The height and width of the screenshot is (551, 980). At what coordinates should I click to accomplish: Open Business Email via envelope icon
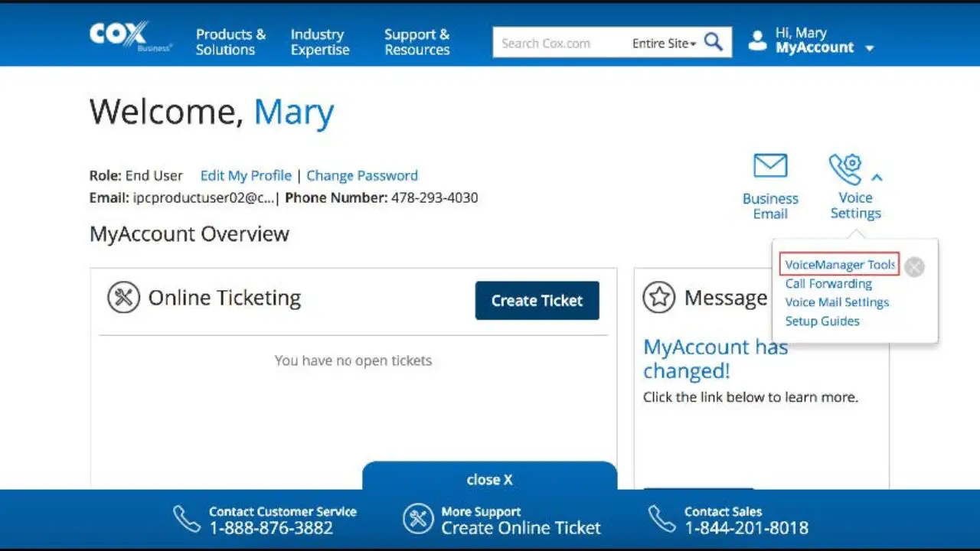pos(770,165)
